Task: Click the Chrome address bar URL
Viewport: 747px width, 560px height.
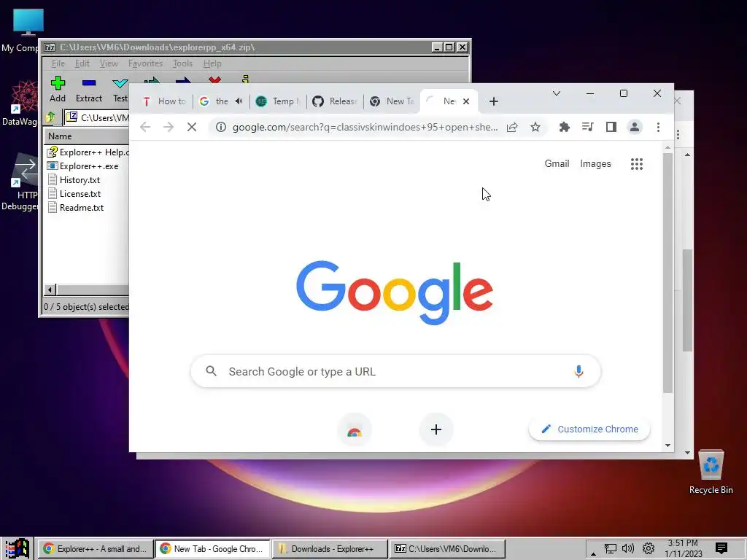Action: 365,127
